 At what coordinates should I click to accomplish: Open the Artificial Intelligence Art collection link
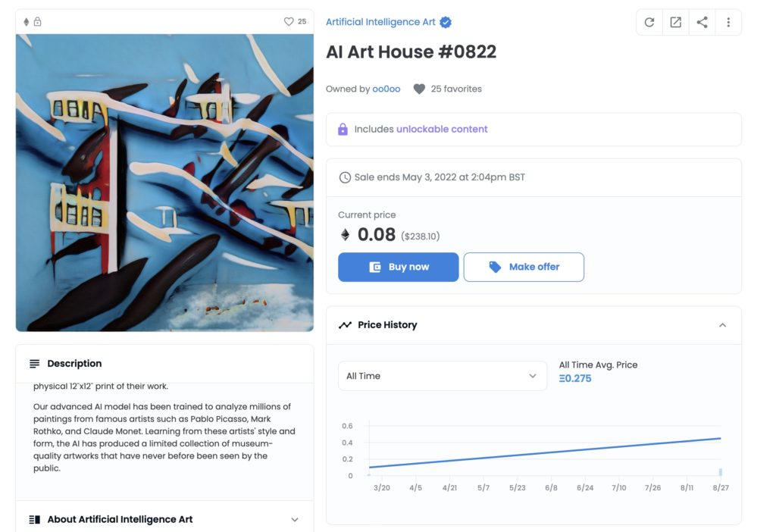[380, 22]
